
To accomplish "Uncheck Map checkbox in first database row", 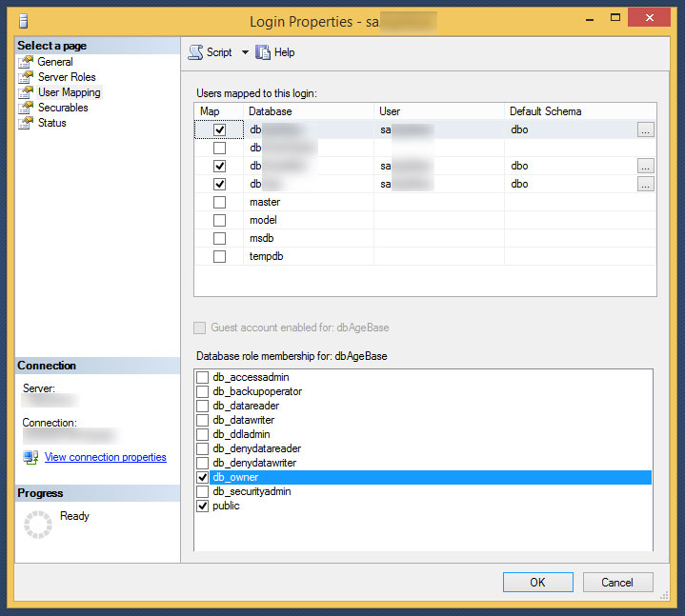I will point(219,129).
